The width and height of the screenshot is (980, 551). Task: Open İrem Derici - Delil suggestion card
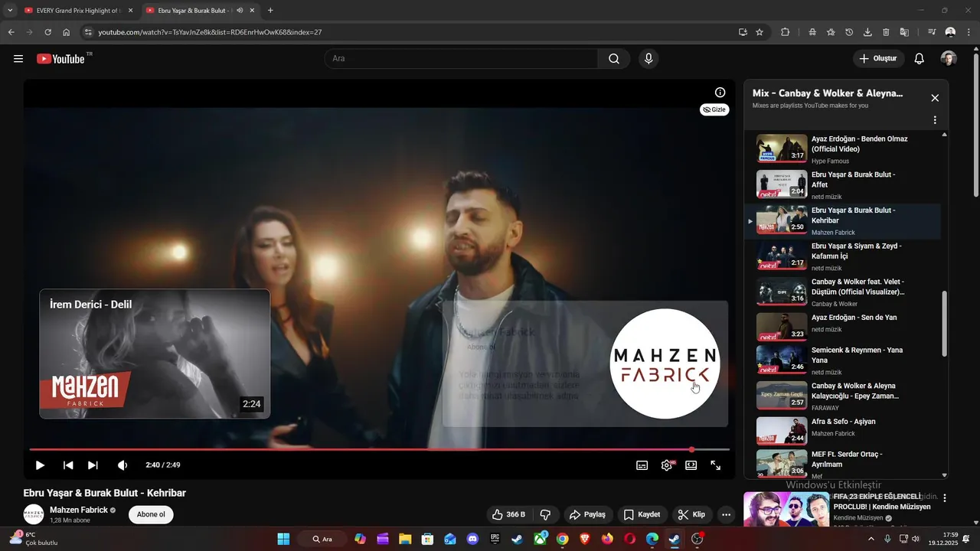click(155, 354)
